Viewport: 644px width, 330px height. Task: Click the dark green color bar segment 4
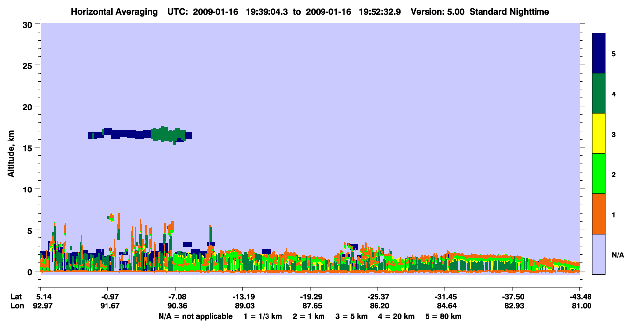coord(599,94)
